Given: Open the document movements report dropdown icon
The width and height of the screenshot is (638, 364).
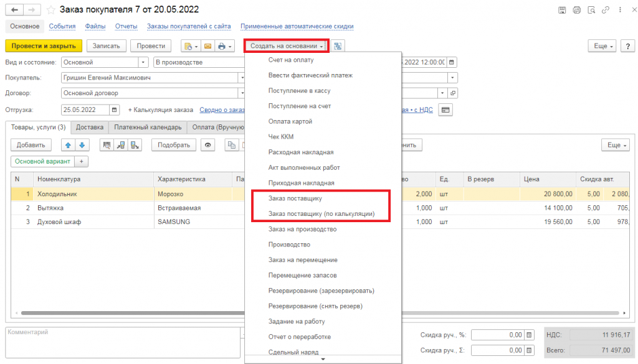Looking at the screenshot, I should 191,46.
